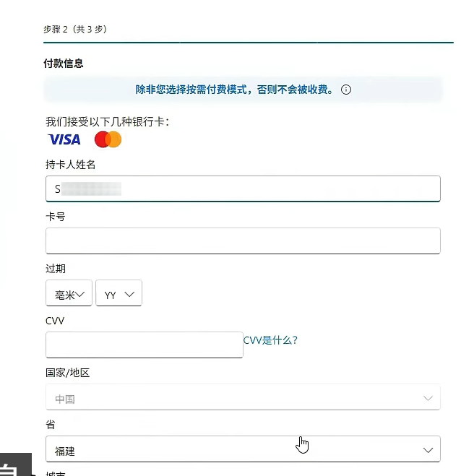Open the 国家/地区 dropdown showing 中国
The width and height of the screenshot is (461, 476).
coord(243,398)
